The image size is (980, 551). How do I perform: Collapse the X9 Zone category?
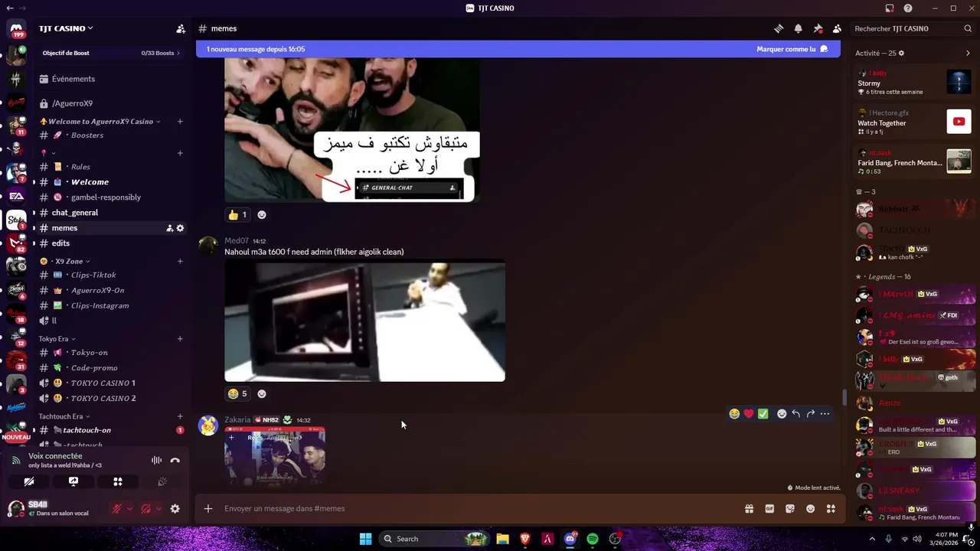click(x=65, y=261)
